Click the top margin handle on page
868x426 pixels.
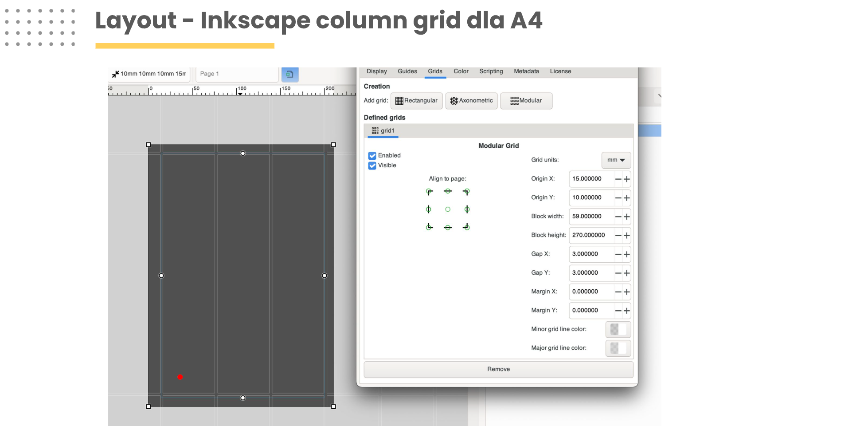pos(243,154)
